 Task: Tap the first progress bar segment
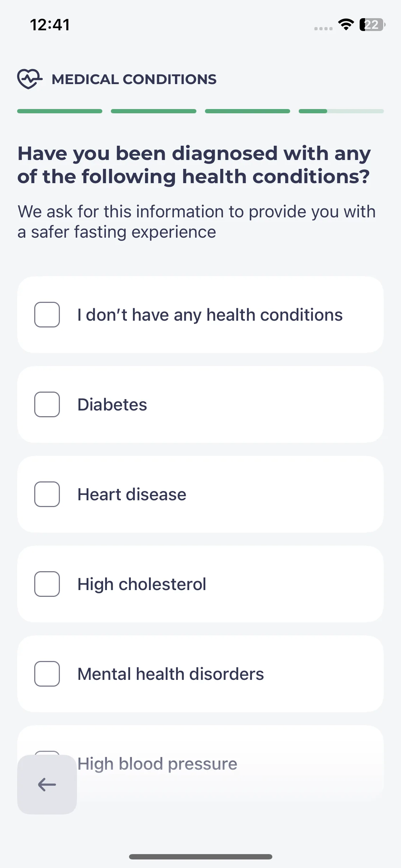(x=60, y=111)
